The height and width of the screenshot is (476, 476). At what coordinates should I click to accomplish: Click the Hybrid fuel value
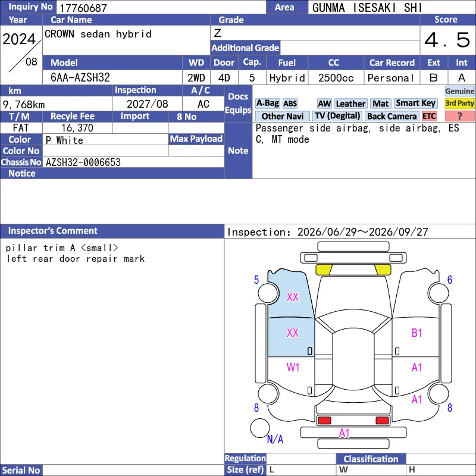tap(287, 78)
